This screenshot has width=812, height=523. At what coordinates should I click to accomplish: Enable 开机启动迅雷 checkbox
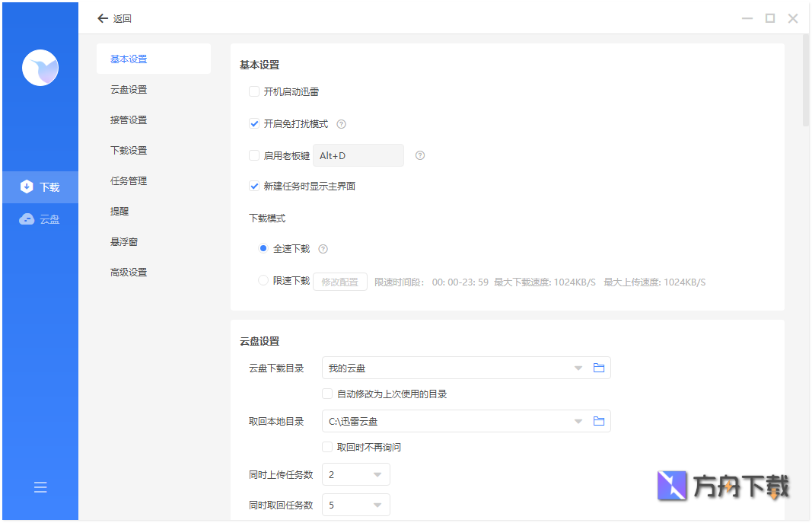coord(254,91)
